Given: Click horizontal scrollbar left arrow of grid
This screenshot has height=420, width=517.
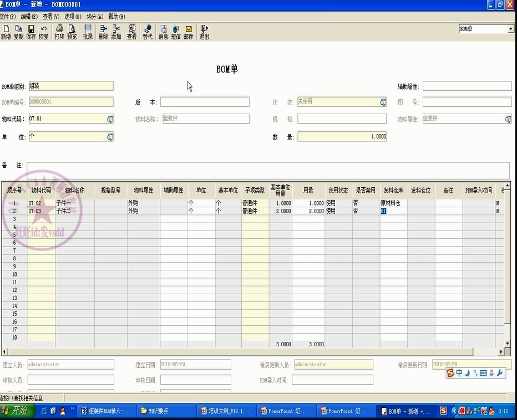Looking at the screenshot, I should (x=4, y=352).
